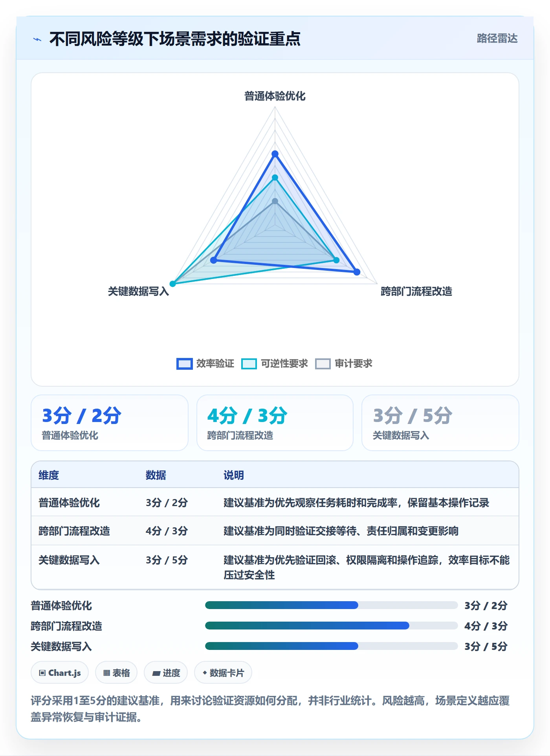Select the cyan 可逆性要求 point on 普通体验优化 axis

pos(275,178)
